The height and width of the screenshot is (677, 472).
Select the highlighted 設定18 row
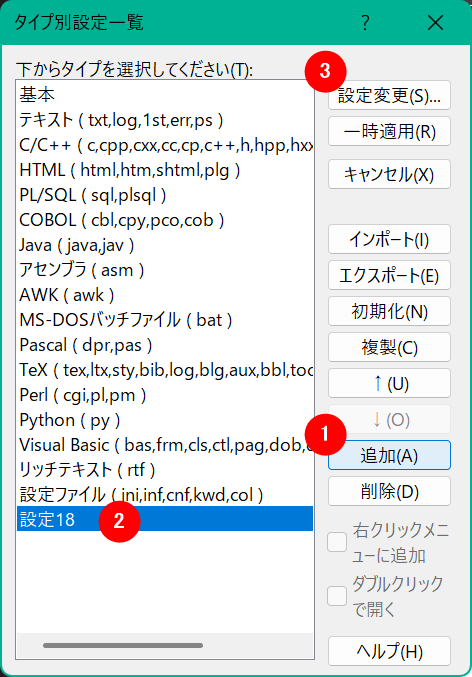click(x=165, y=519)
